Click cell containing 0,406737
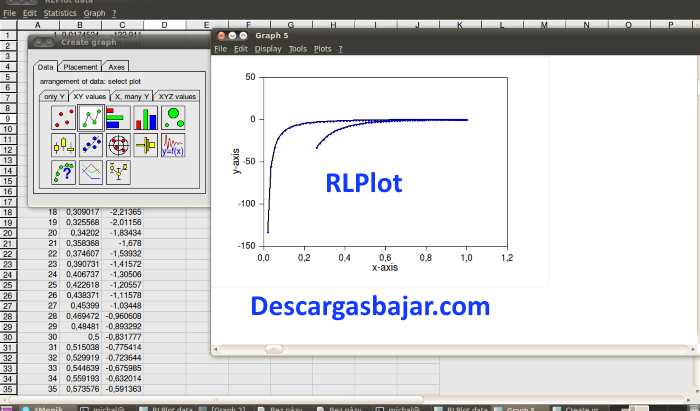This screenshot has width=700, height=411. tap(80, 274)
